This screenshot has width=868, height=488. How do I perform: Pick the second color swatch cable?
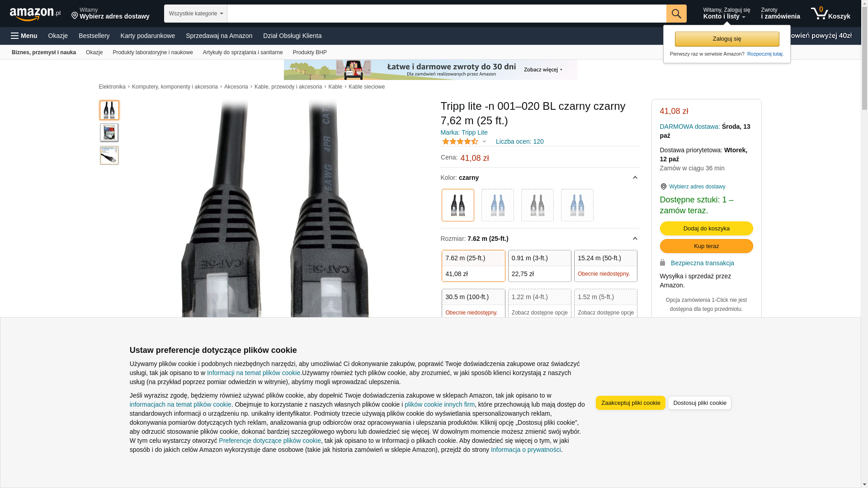(498, 205)
